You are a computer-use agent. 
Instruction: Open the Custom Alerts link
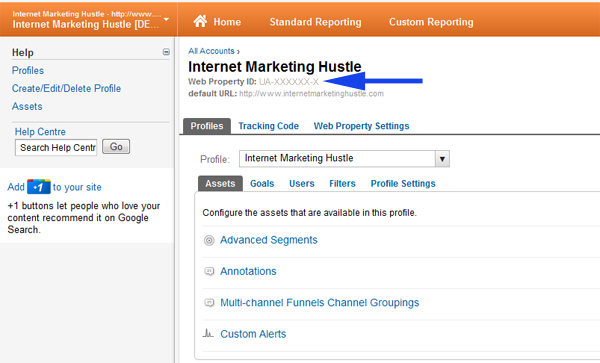pos(253,334)
